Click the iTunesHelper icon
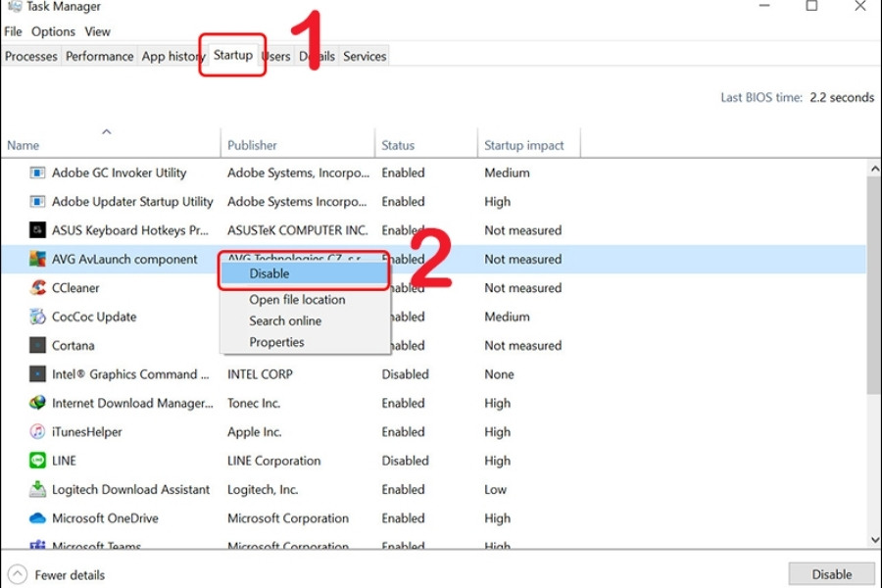 37,432
